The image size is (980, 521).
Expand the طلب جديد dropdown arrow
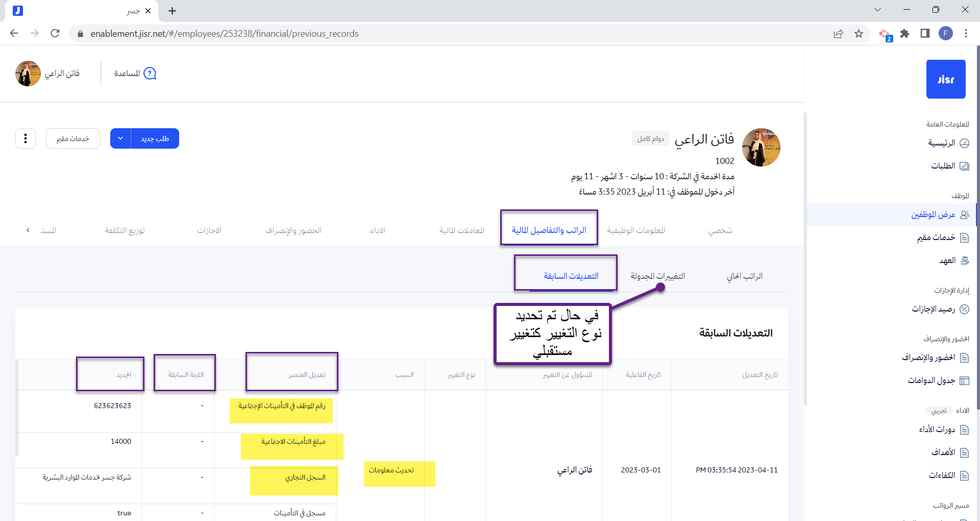[x=120, y=138]
